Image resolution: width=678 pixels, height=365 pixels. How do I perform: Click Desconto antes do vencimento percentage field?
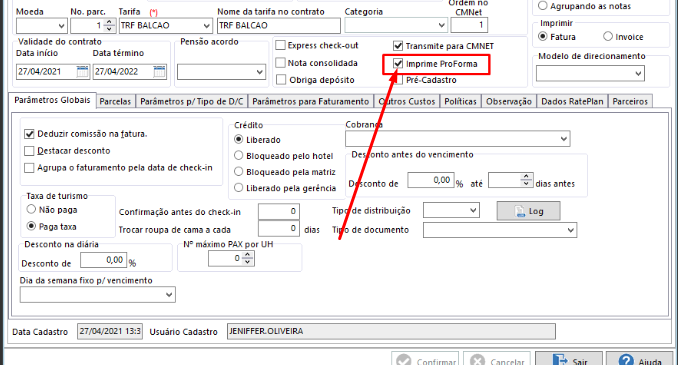click(x=431, y=180)
